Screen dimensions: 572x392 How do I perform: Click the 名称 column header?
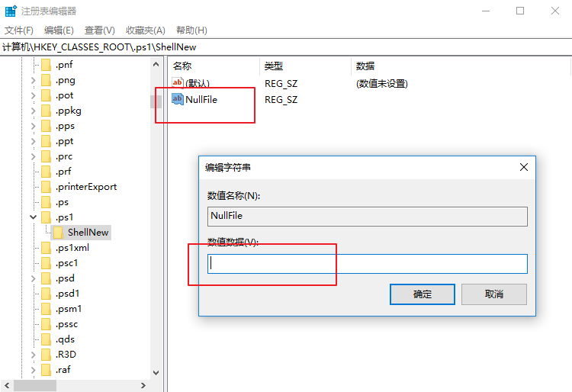click(x=183, y=66)
